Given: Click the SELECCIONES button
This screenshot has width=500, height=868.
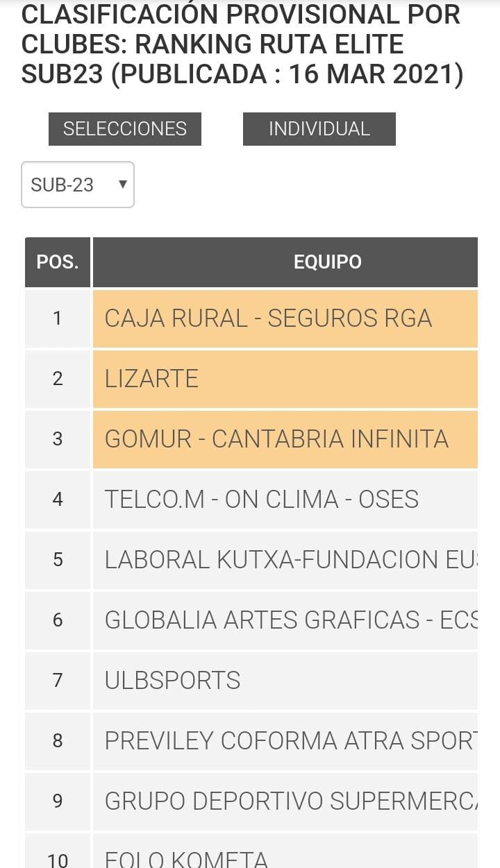Looking at the screenshot, I should [x=125, y=129].
